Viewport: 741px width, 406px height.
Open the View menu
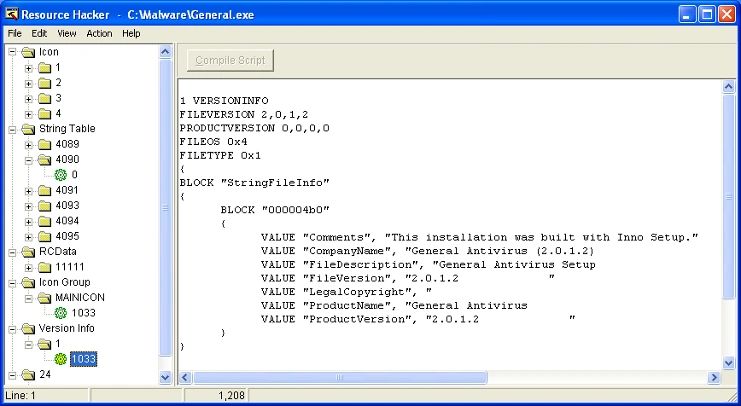(67, 34)
